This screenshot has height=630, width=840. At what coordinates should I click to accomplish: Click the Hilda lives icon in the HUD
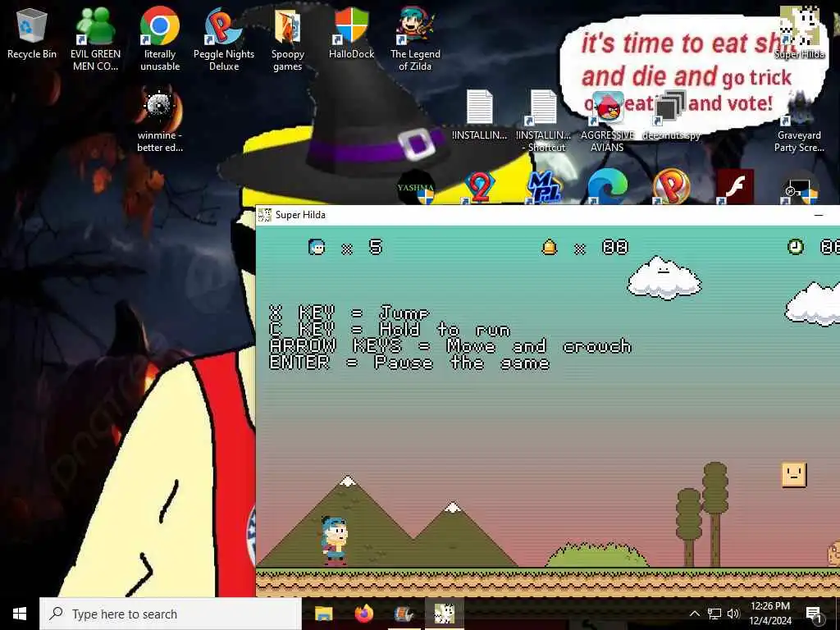pyautogui.click(x=317, y=247)
